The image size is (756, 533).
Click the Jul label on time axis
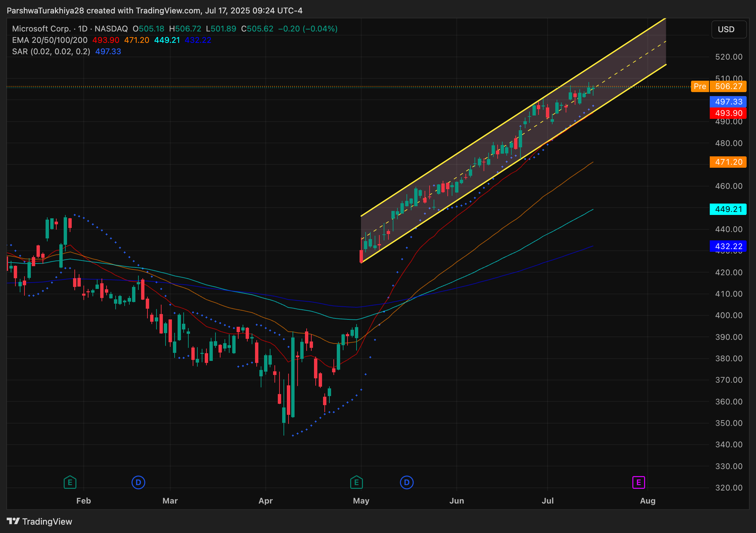548,501
